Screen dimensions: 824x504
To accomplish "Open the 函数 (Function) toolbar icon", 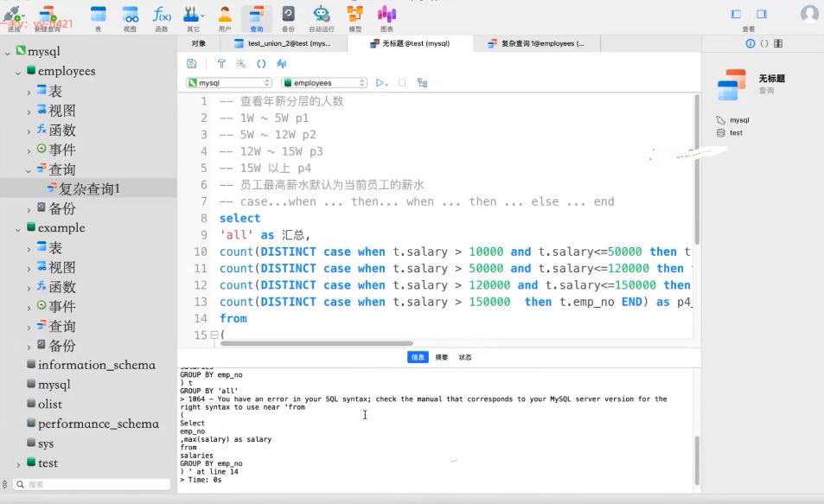I will point(162,16).
